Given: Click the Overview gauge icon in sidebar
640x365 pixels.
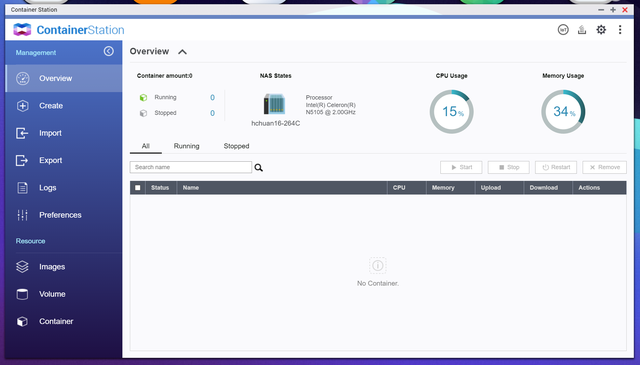Looking at the screenshot, I should point(22,78).
